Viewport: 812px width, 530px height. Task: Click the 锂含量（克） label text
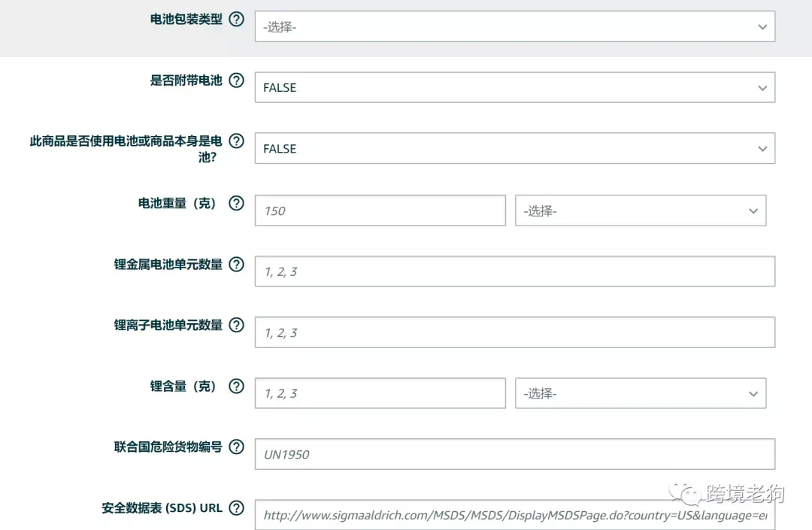(183, 386)
